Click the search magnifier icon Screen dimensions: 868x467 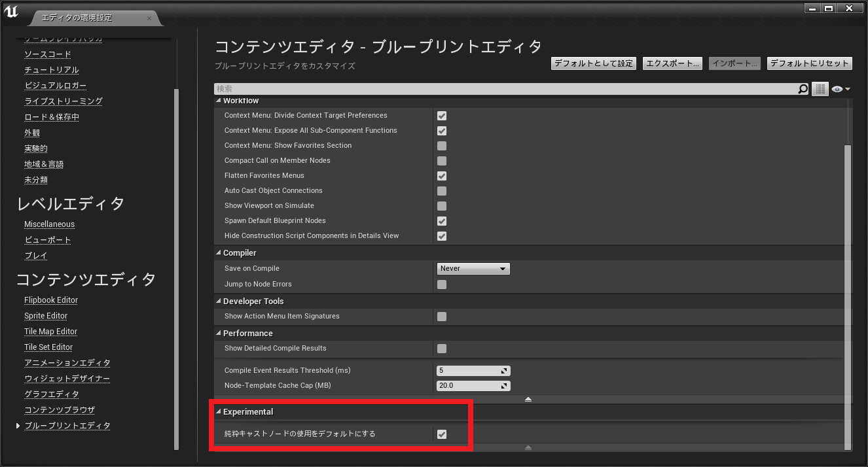(803, 89)
